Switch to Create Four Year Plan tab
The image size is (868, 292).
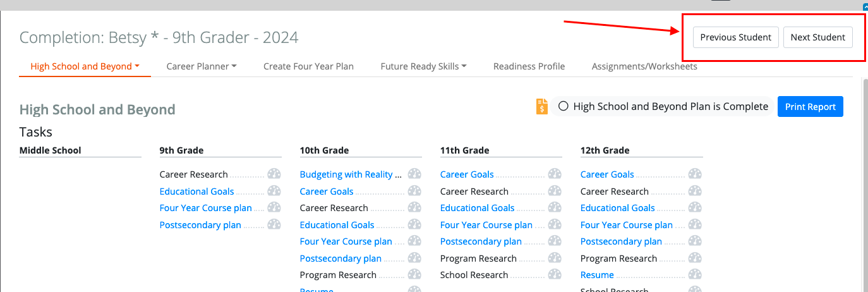coord(308,66)
